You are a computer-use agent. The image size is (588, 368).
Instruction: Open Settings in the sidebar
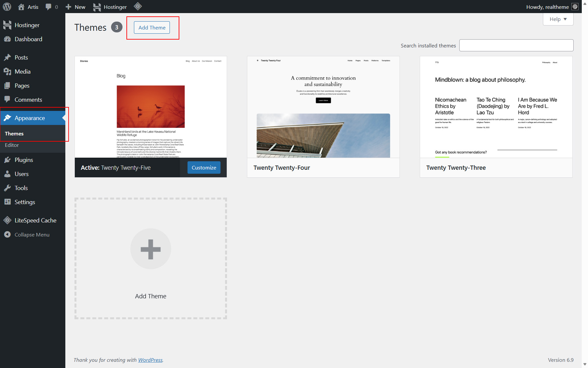click(x=24, y=202)
